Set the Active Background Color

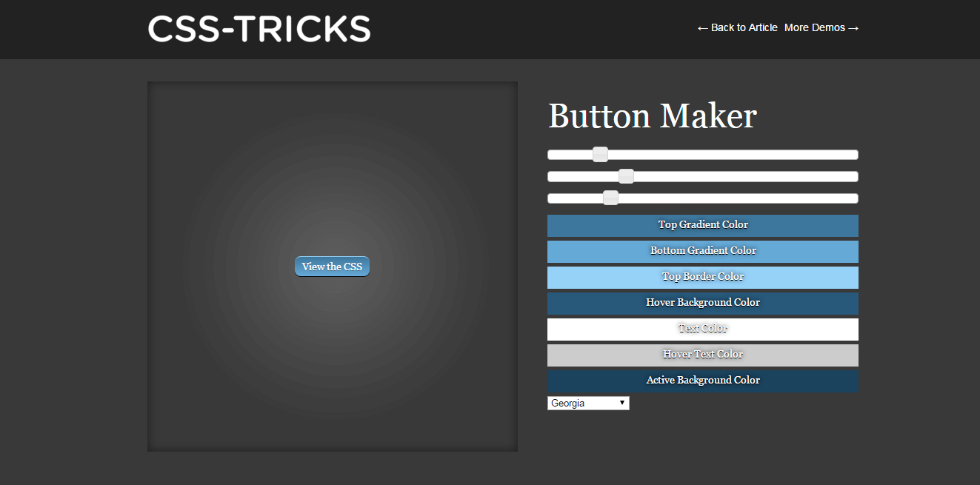(703, 381)
